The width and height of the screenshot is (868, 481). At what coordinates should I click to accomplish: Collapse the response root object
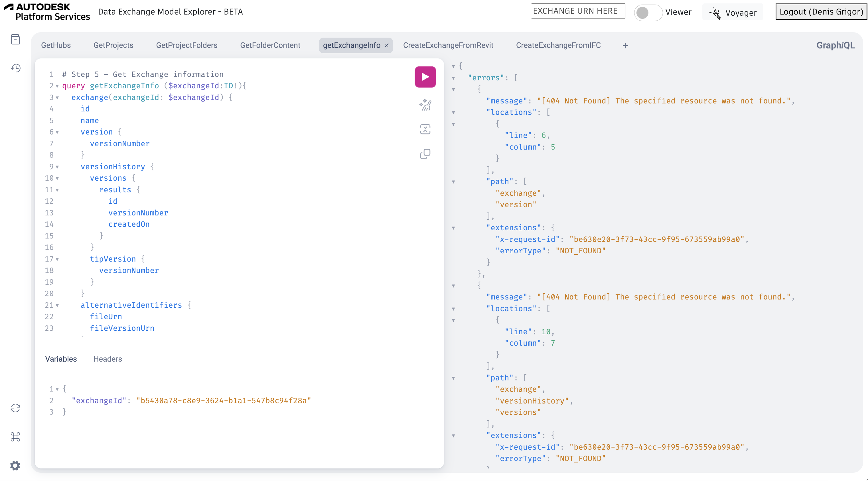click(x=454, y=66)
